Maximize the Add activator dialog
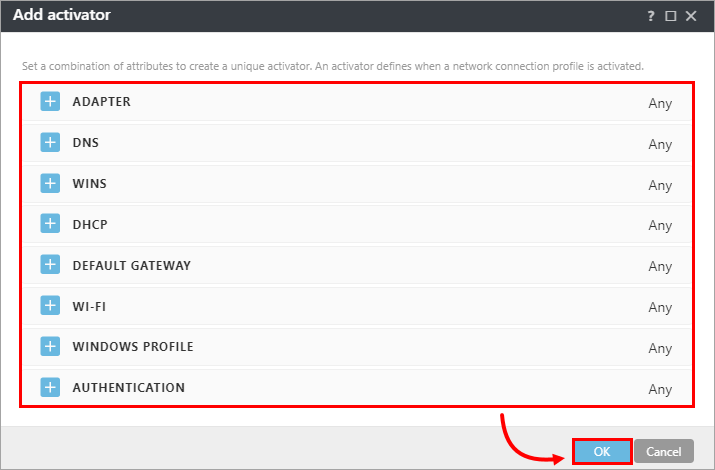The width and height of the screenshot is (715, 470). pos(671,16)
